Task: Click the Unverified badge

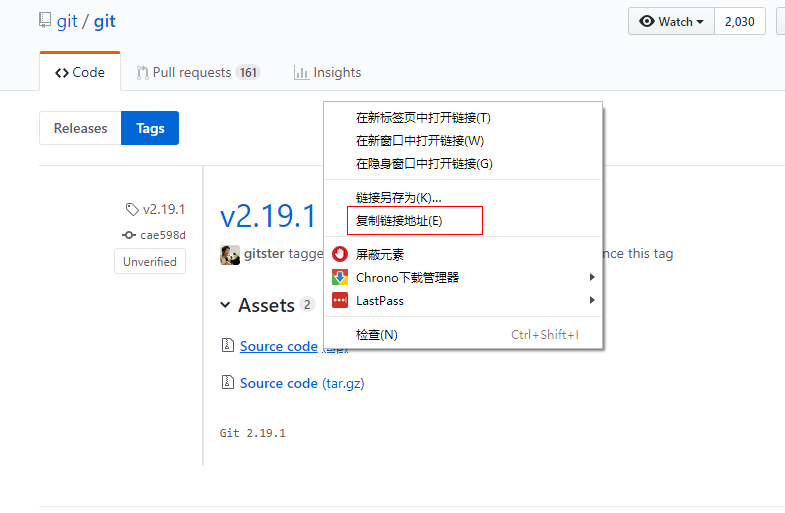Action: 149,262
